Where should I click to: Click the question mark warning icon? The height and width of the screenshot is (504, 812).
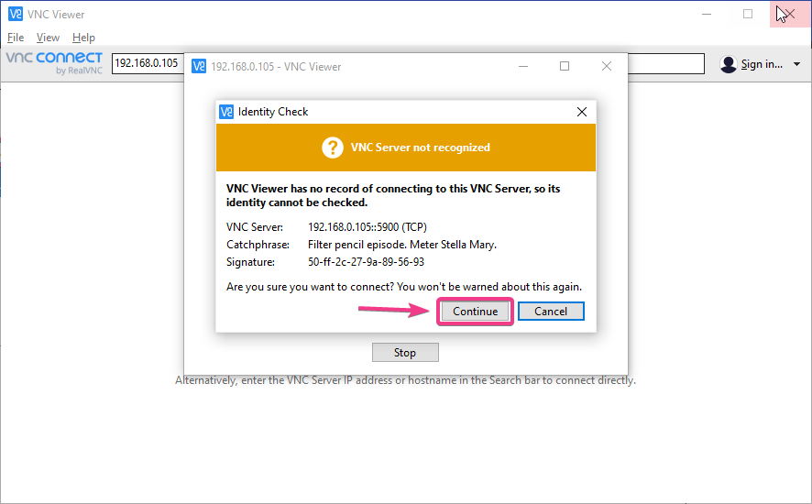pyautogui.click(x=333, y=148)
